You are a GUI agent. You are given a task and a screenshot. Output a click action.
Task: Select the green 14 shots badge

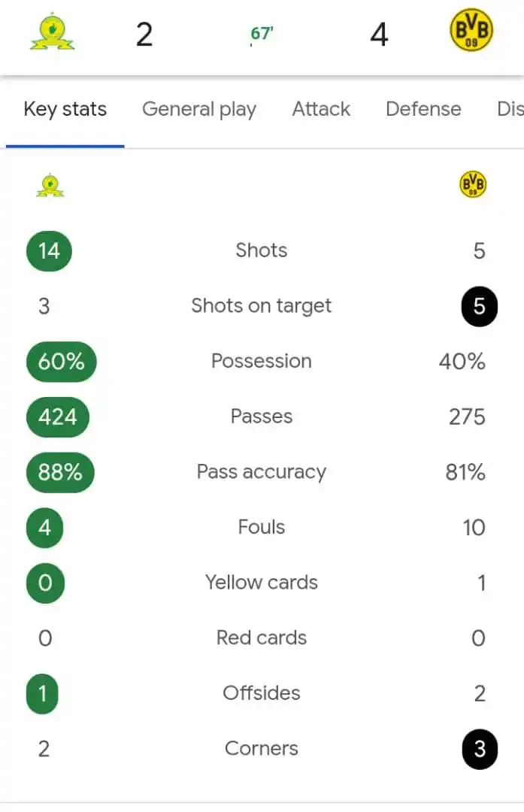49,251
